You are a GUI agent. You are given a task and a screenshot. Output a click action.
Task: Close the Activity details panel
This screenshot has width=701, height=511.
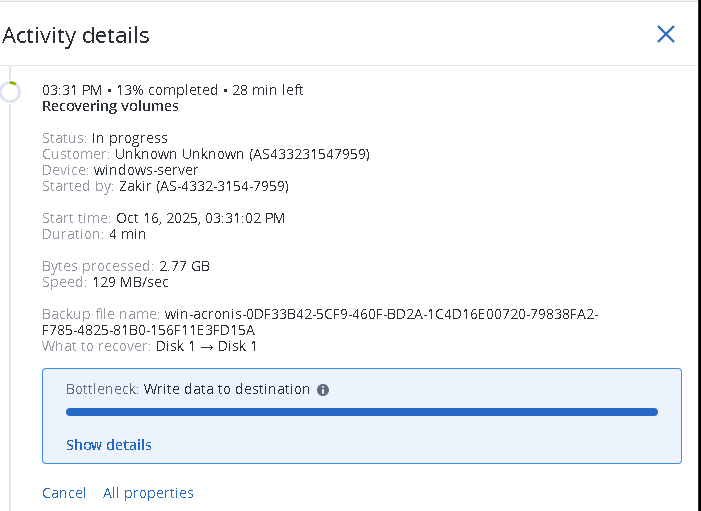666,34
